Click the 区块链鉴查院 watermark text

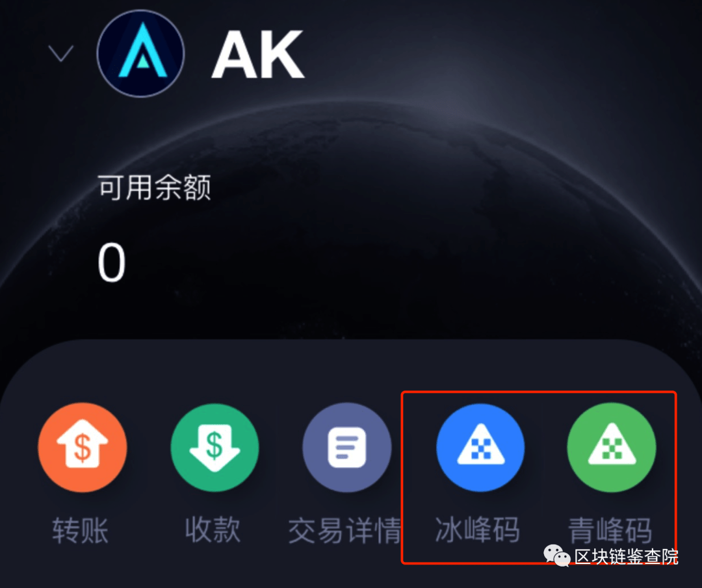[626, 556]
